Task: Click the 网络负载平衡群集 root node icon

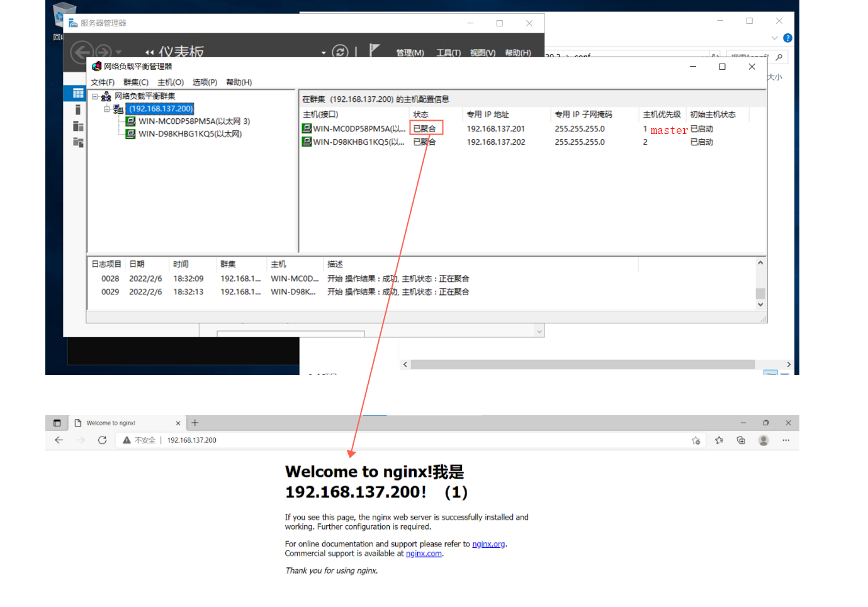Action: tap(106, 96)
